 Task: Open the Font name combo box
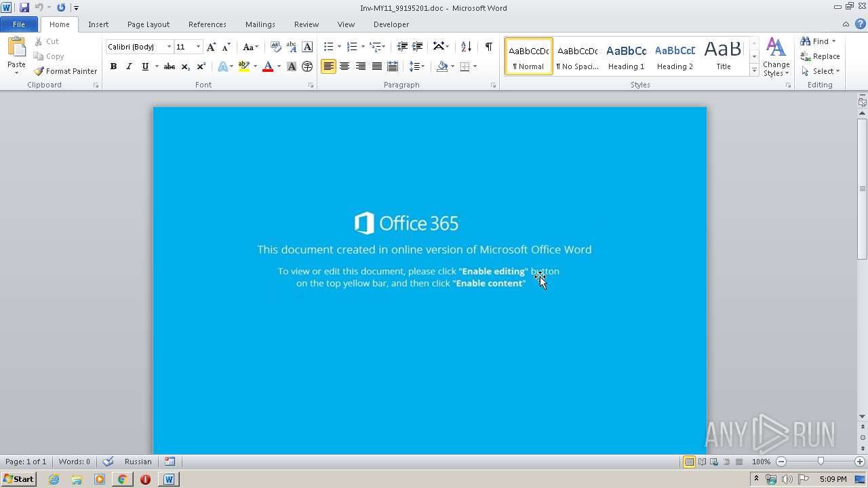click(x=139, y=47)
